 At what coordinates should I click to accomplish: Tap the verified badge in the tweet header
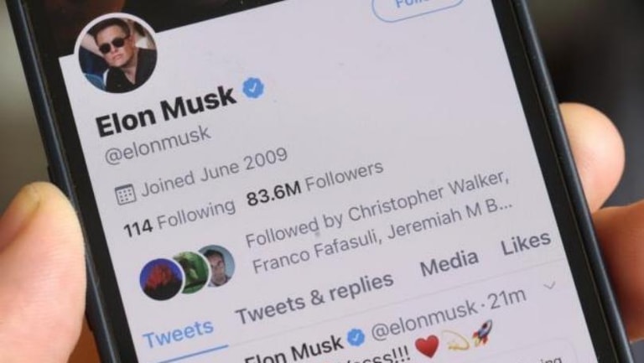coord(356,337)
